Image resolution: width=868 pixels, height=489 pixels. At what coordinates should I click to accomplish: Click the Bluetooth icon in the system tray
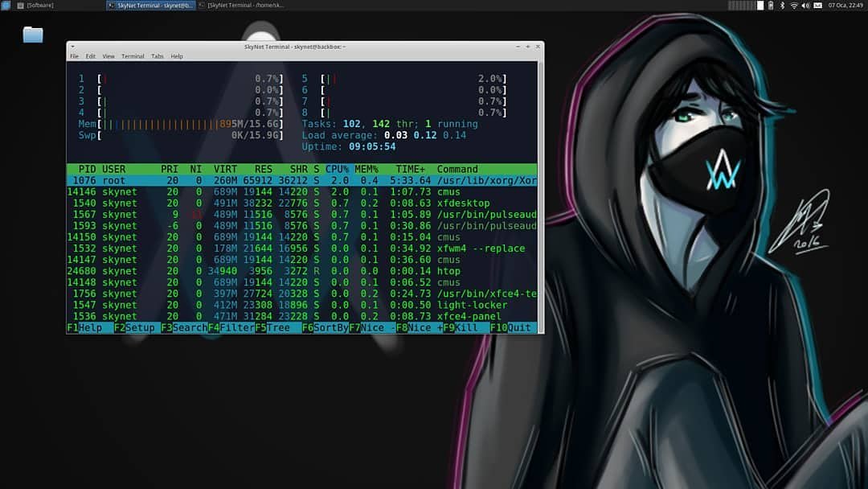pyautogui.click(x=782, y=5)
